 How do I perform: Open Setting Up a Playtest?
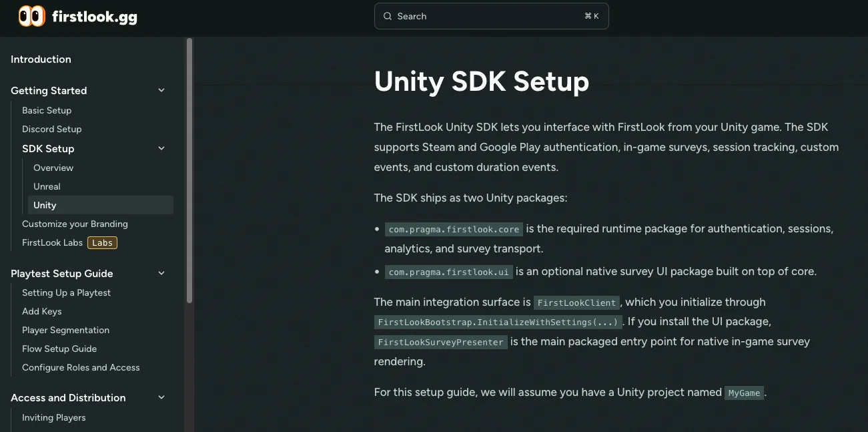(66, 292)
